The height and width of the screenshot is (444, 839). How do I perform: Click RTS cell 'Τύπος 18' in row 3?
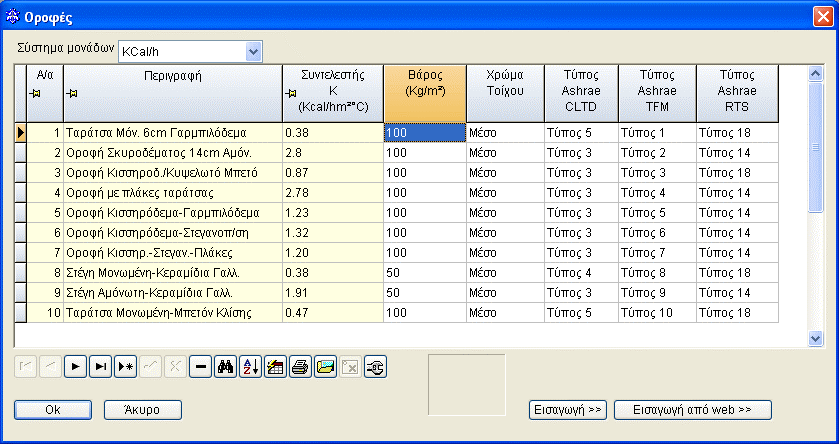coord(737,173)
